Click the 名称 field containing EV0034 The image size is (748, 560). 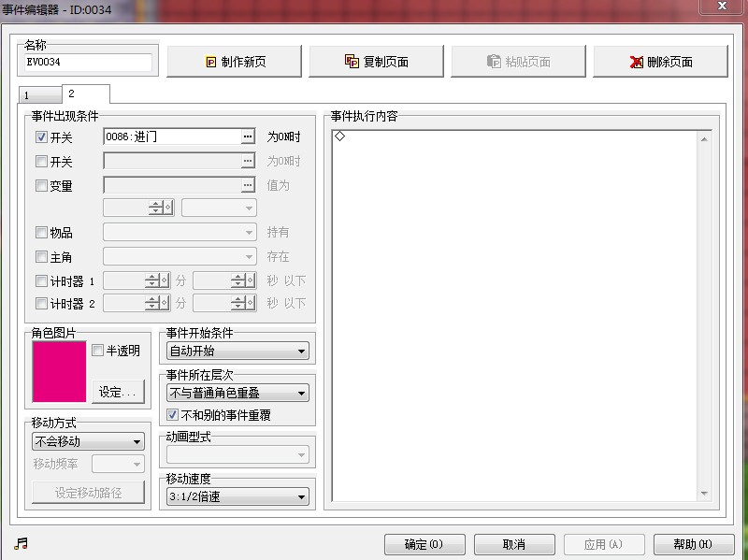point(88,62)
